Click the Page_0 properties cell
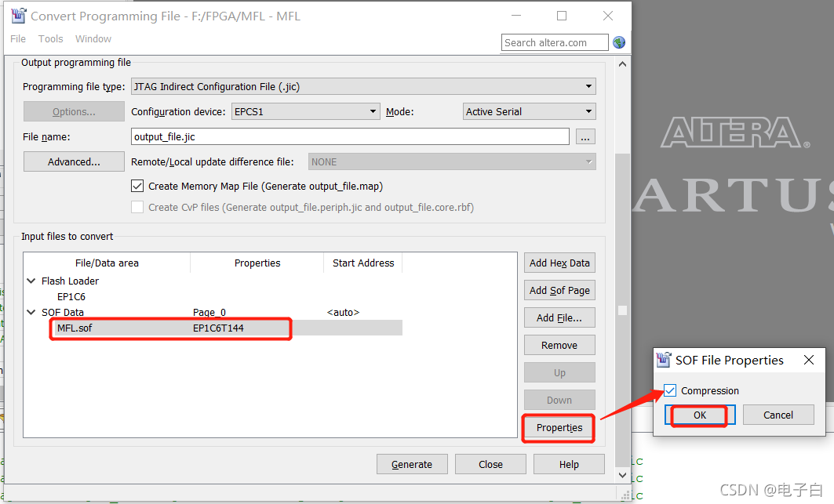This screenshot has width=834, height=504. (x=209, y=312)
